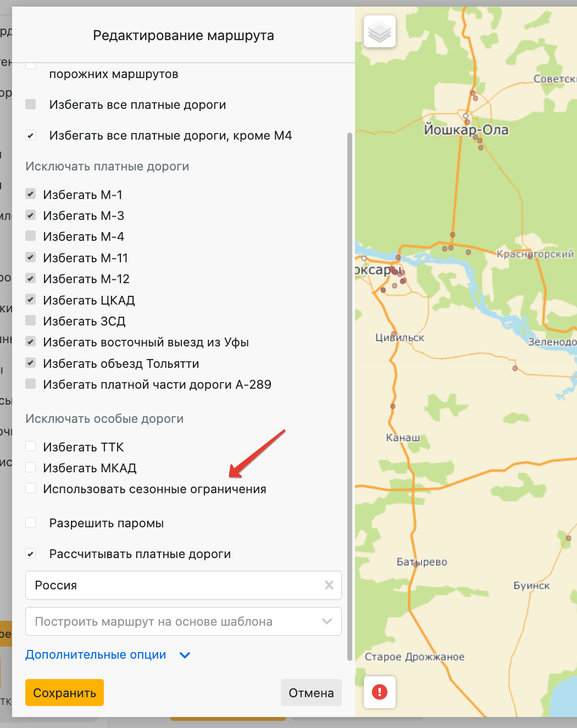Open the route template dropdown
The image size is (577, 728).
pos(184,621)
